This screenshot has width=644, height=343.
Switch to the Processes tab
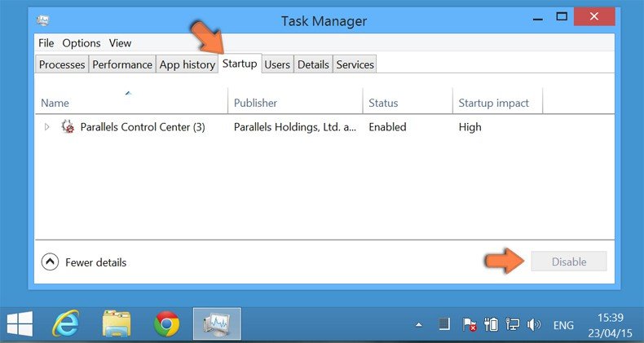(62, 64)
